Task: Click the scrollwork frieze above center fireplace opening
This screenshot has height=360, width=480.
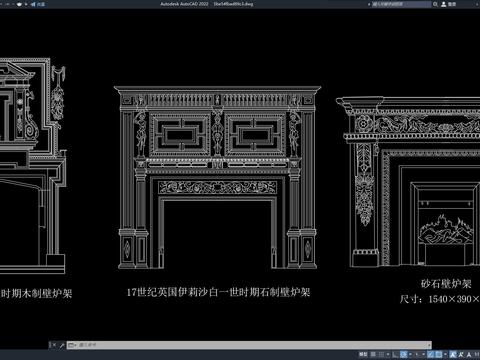Action: [x=217, y=187]
